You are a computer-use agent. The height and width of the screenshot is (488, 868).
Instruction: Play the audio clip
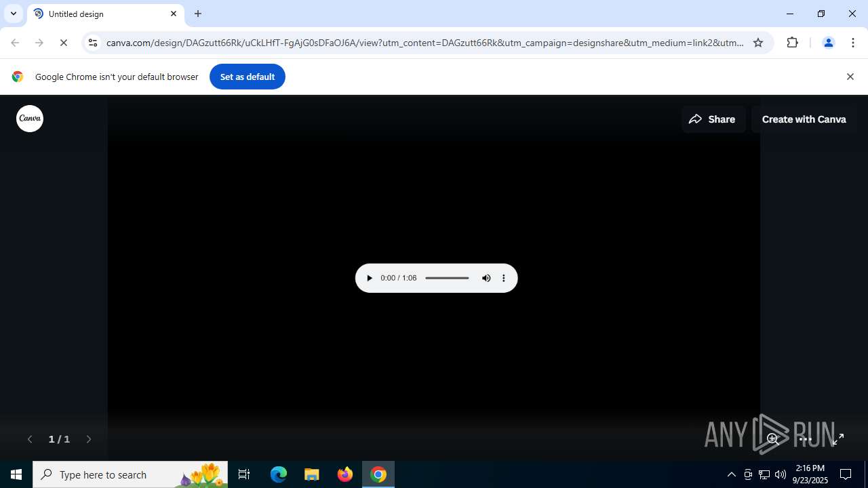click(370, 278)
